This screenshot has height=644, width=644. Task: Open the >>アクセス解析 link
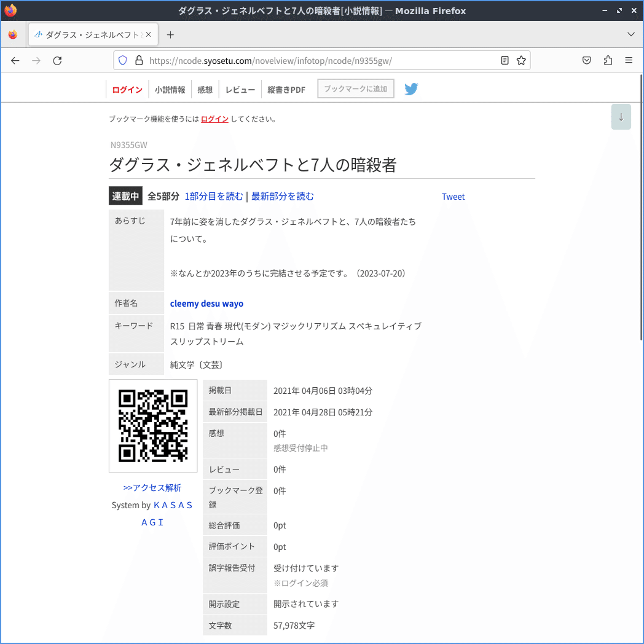click(152, 487)
